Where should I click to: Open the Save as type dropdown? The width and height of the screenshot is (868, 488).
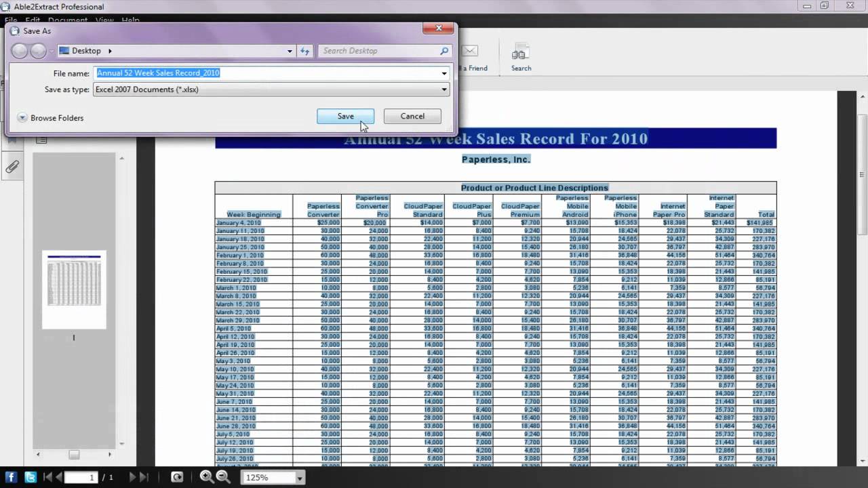444,89
